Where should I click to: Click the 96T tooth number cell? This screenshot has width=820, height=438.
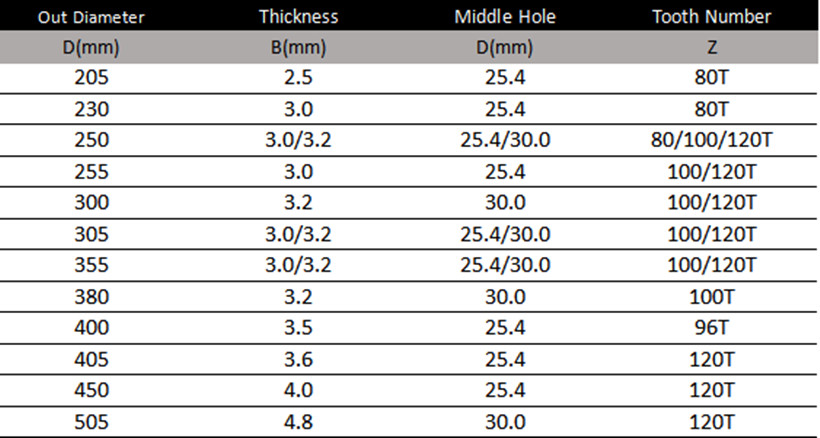point(711,327)
